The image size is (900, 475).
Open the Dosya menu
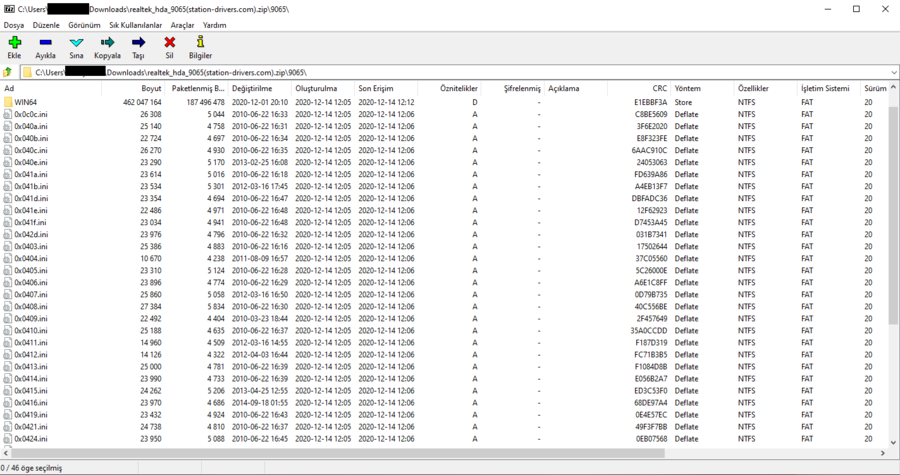click(14, 25)
